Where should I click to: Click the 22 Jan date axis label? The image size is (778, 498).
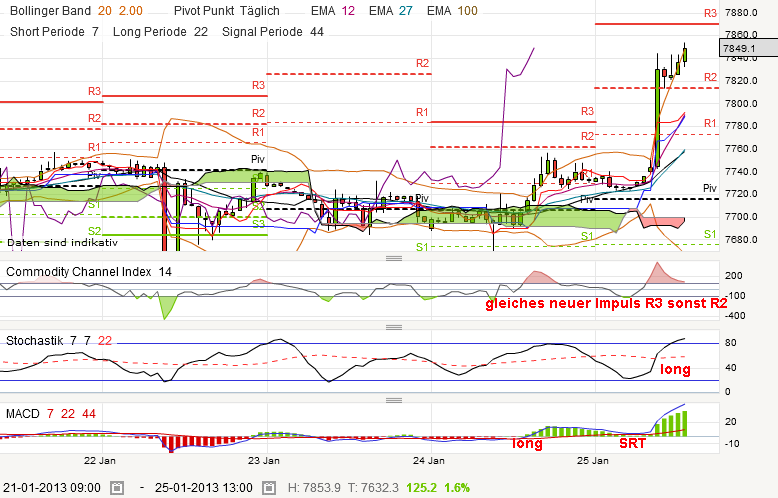tap(100, 460)
